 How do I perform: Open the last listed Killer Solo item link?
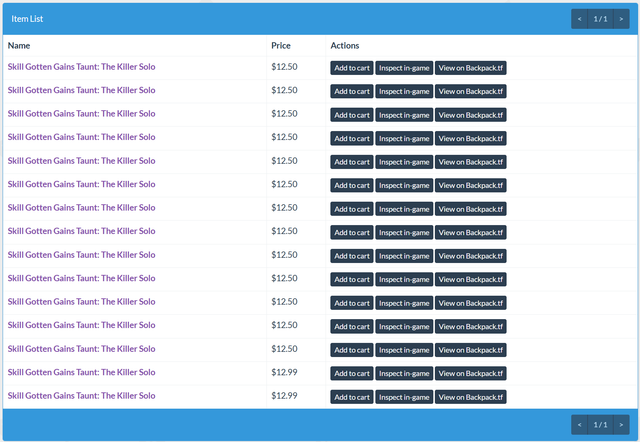point(81,395)
